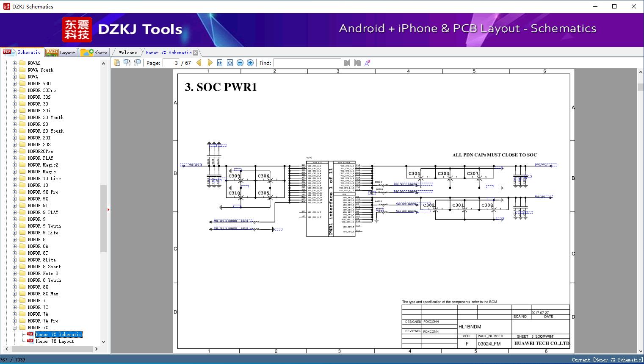
Task: Click the fit page icon
Action: 230,63
